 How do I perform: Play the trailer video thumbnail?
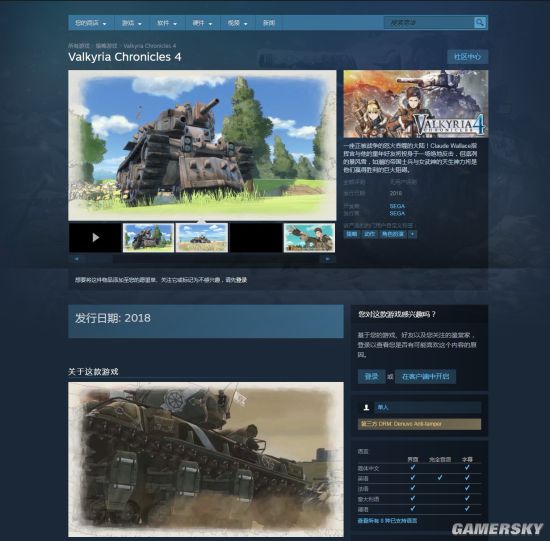pos(95,238)
